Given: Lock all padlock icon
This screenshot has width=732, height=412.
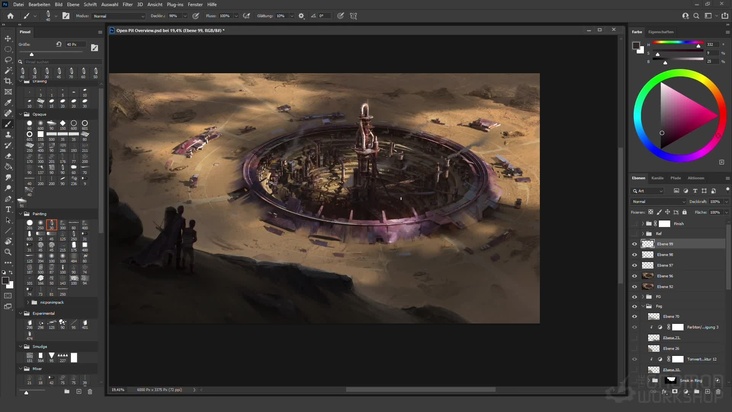Looking at the screenshot, I should [x=684, y=212].
